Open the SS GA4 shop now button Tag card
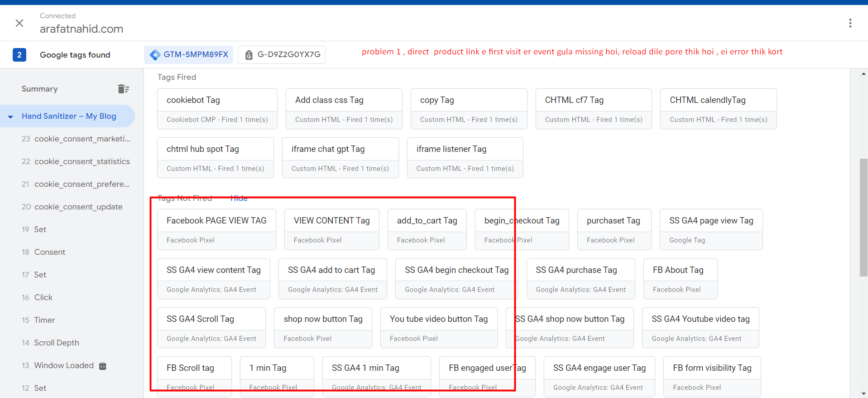 570,328
